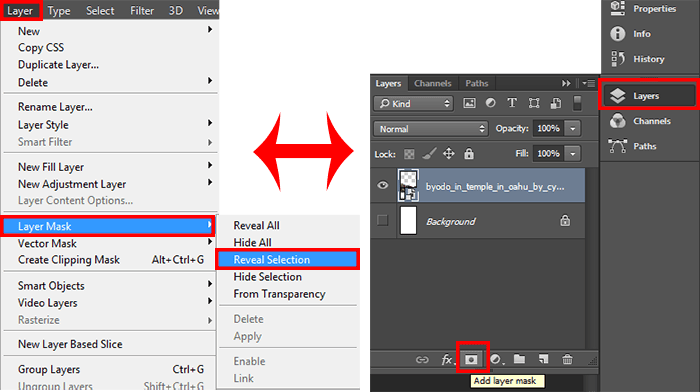Create new fill or adjustment layer icon
This screenshot has width=700, height=392.
496,359
